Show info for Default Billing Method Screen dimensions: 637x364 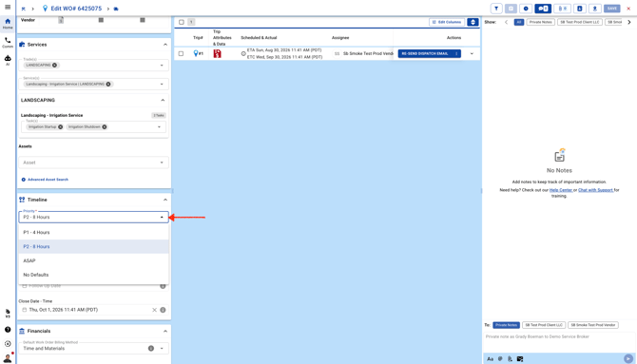151,348
